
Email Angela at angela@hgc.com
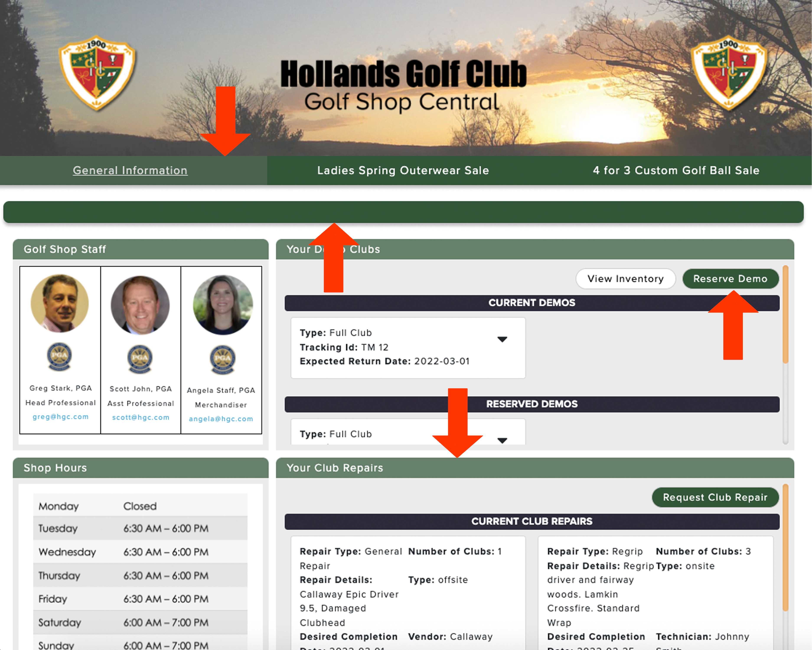(221, 419)
